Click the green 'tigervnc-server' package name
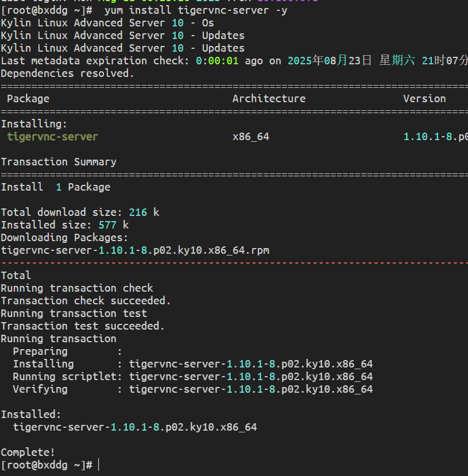The height and width of the screenshot is (476, 468). 52,137
